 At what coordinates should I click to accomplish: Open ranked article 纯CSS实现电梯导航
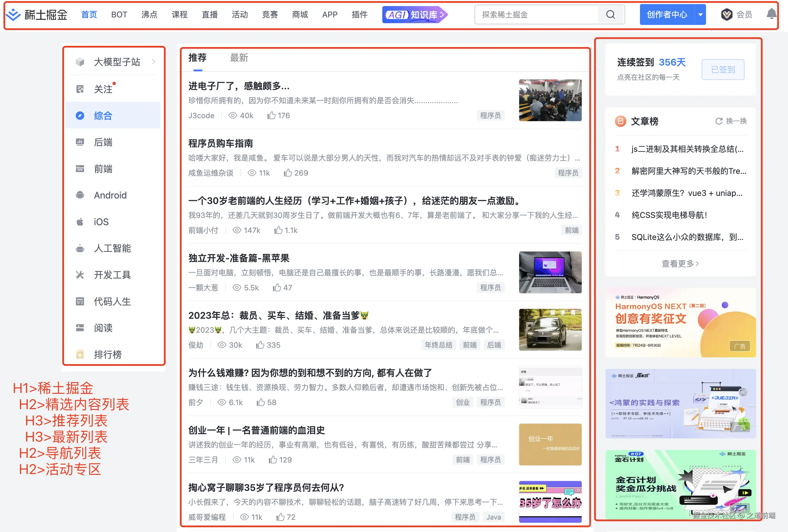669,215
